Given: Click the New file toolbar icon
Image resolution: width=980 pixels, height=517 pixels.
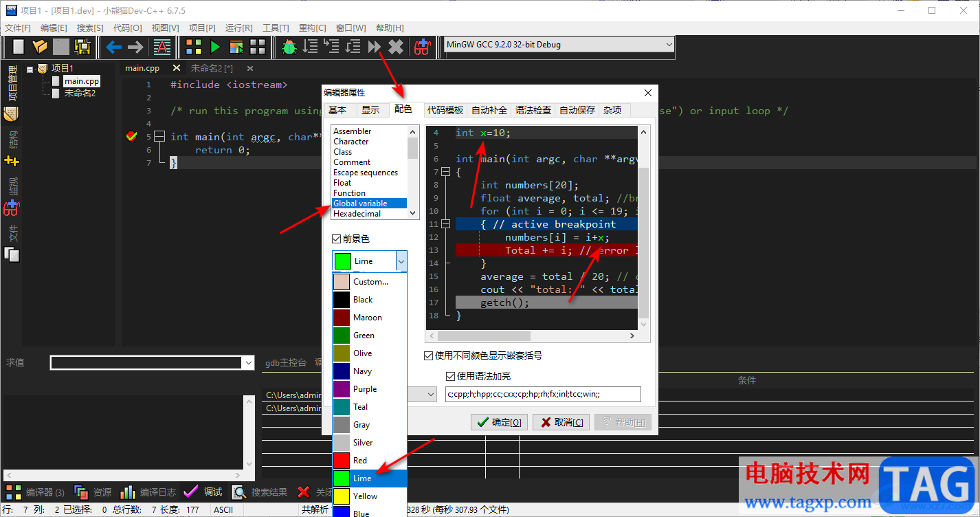Looking at the screenshot, I should 19,47.
